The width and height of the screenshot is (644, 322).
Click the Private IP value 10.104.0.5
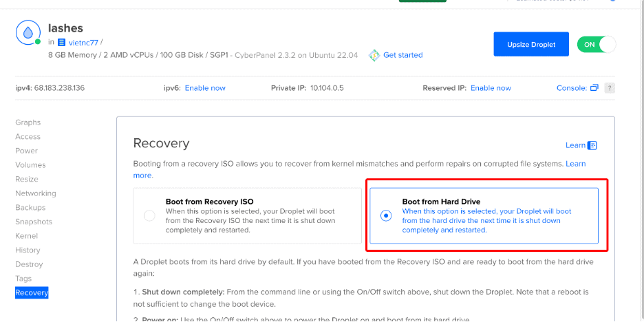coord(327,88)
